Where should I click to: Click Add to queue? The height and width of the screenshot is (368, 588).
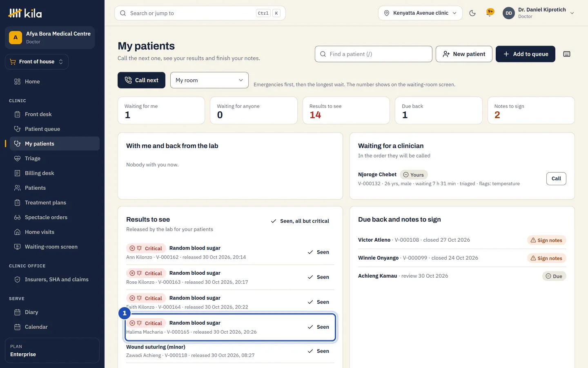(526, 54)
